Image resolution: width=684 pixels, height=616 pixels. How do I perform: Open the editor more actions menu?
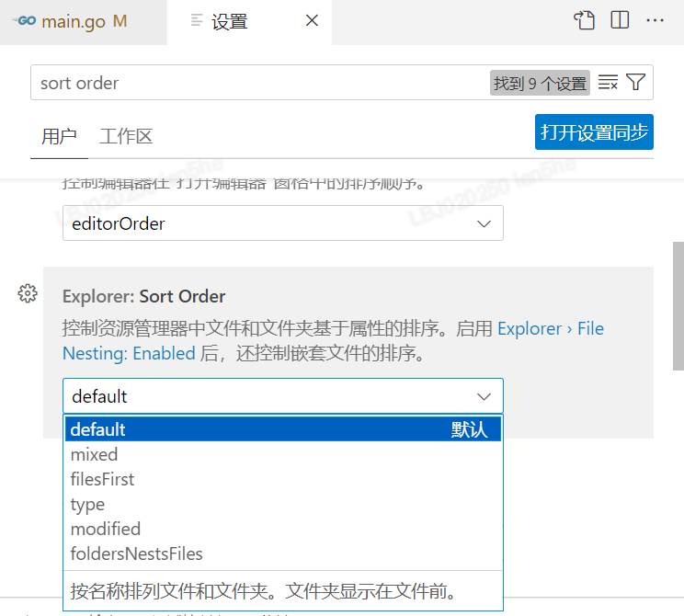point(655,20)
